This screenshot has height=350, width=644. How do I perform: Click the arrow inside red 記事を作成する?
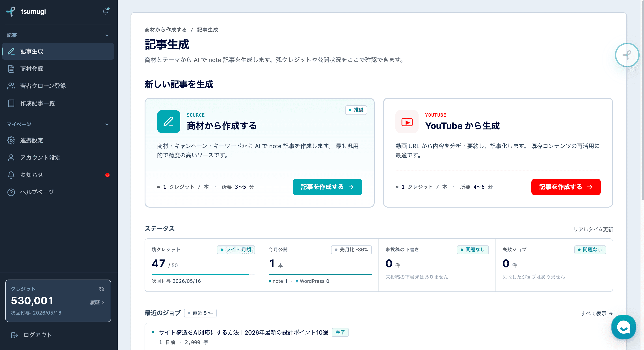590,187
